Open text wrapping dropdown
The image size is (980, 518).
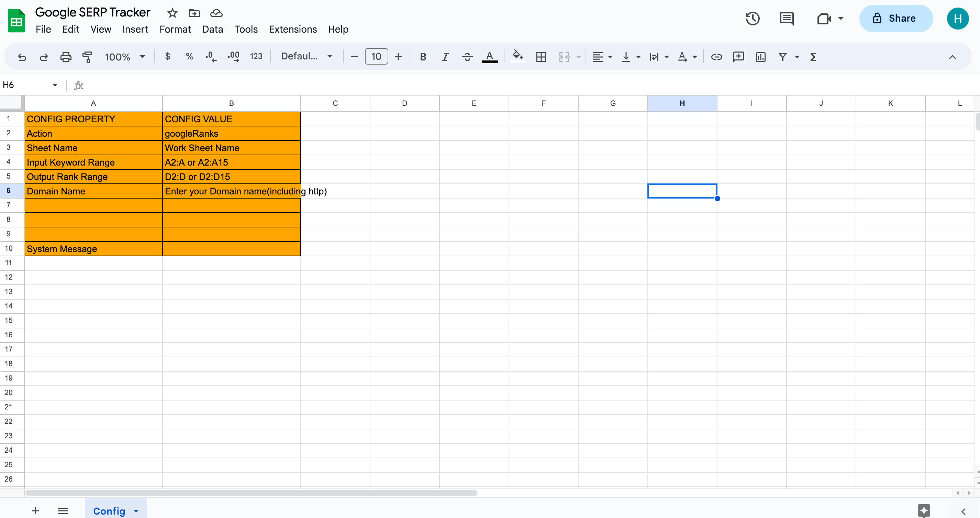click(659, 57)
